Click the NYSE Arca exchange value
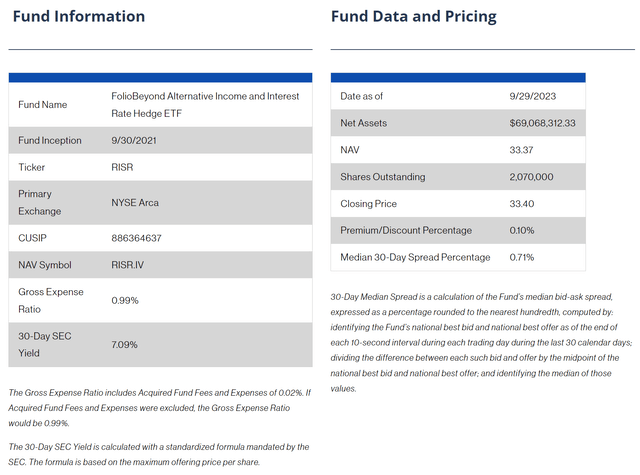640x475 pixels. coord(135,202)
